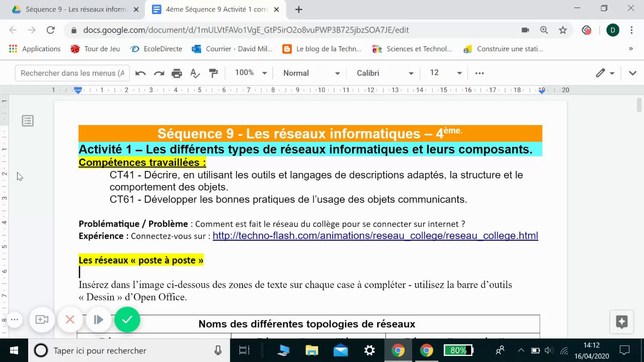
Task: Open the Windows Start menu
Action: (14, 350)
